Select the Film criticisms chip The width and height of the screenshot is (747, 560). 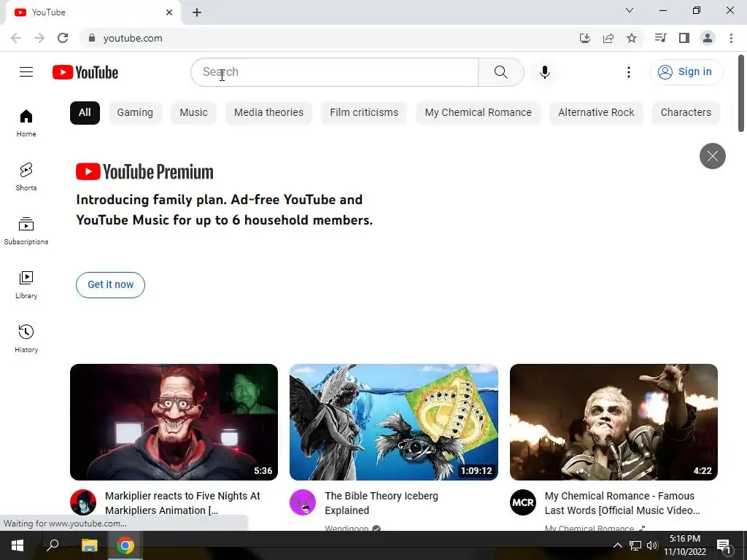coord(364,113)
